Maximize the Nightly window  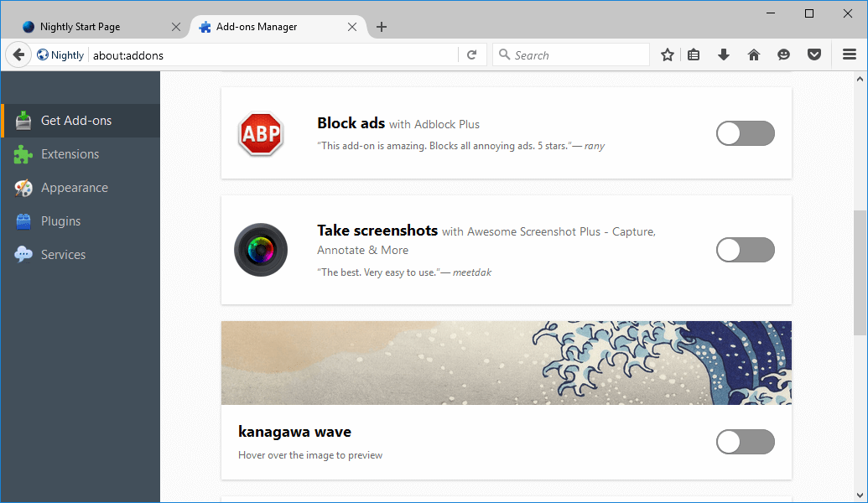click(x=809, y=13)
